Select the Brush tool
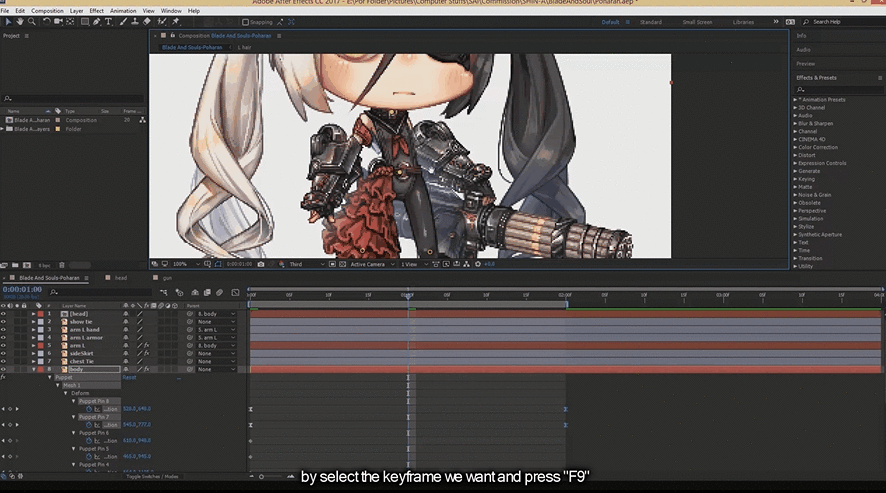886x493 pixels. (123, 21)
